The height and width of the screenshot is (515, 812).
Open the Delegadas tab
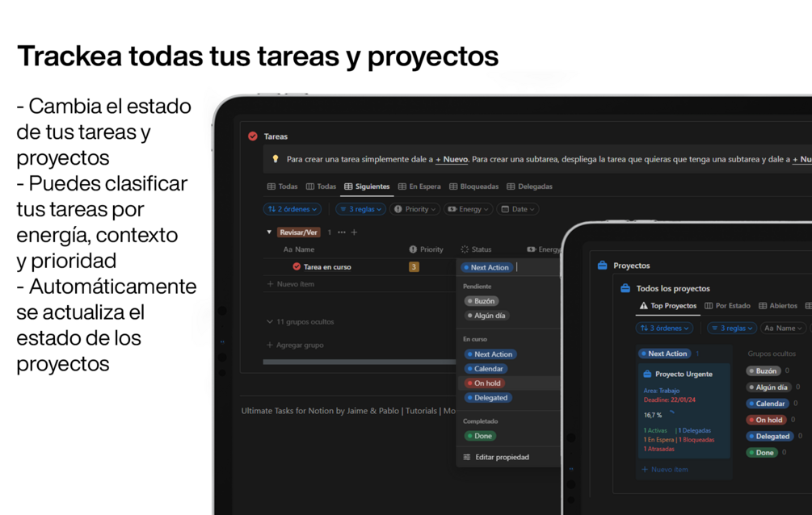(530, 186)
